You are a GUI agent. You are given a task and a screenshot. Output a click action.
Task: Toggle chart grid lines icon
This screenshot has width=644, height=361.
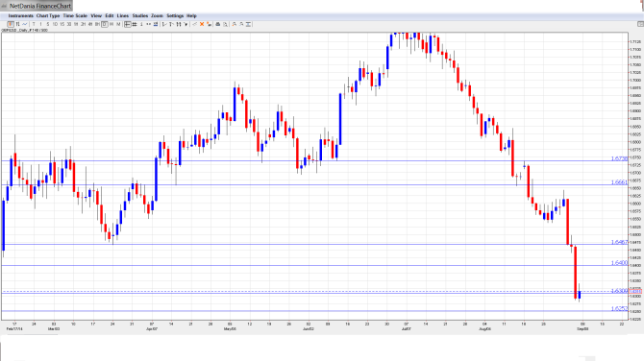point(135,24)
